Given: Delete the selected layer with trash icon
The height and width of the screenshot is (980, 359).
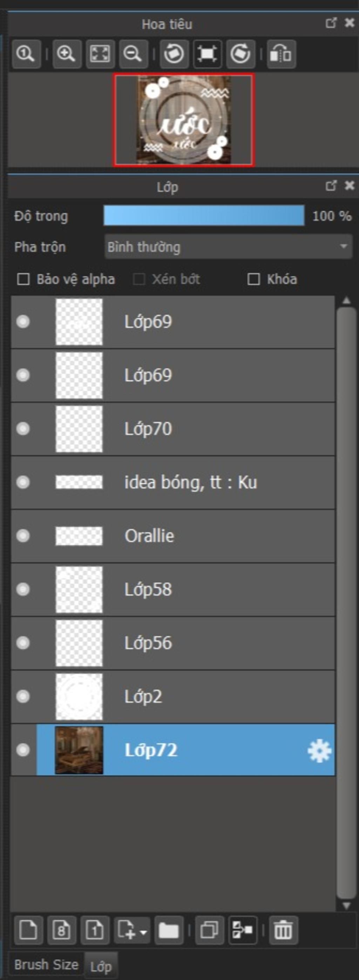Looking at the screenshot, I should click(x=283, y=931).
